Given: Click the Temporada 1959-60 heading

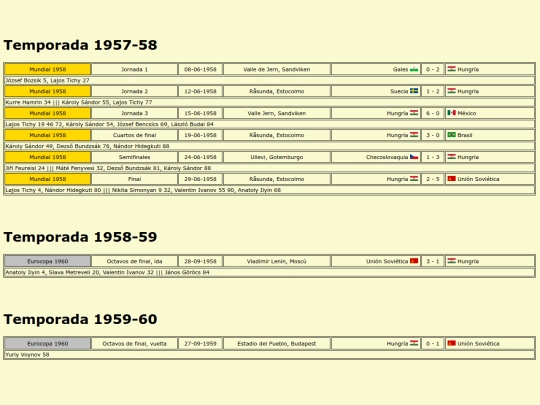Looking at the screenshot, I should coord(80,319).
